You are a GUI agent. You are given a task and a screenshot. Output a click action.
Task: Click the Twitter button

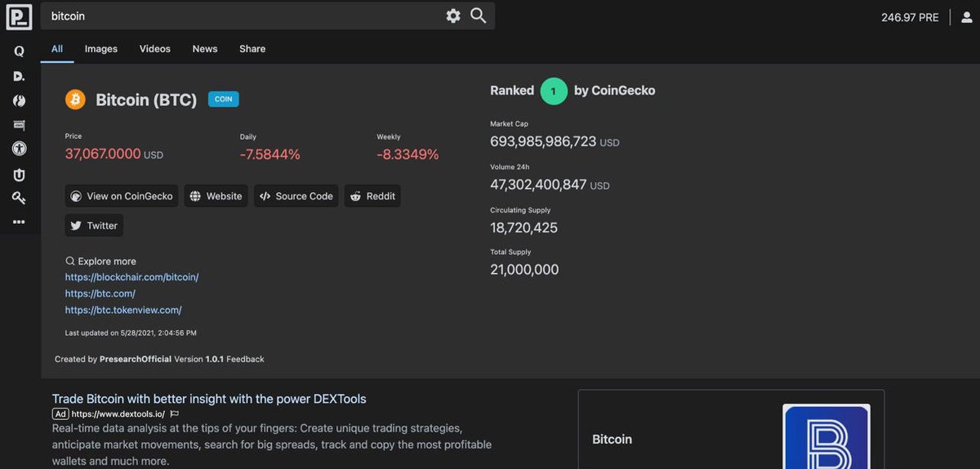94,226
